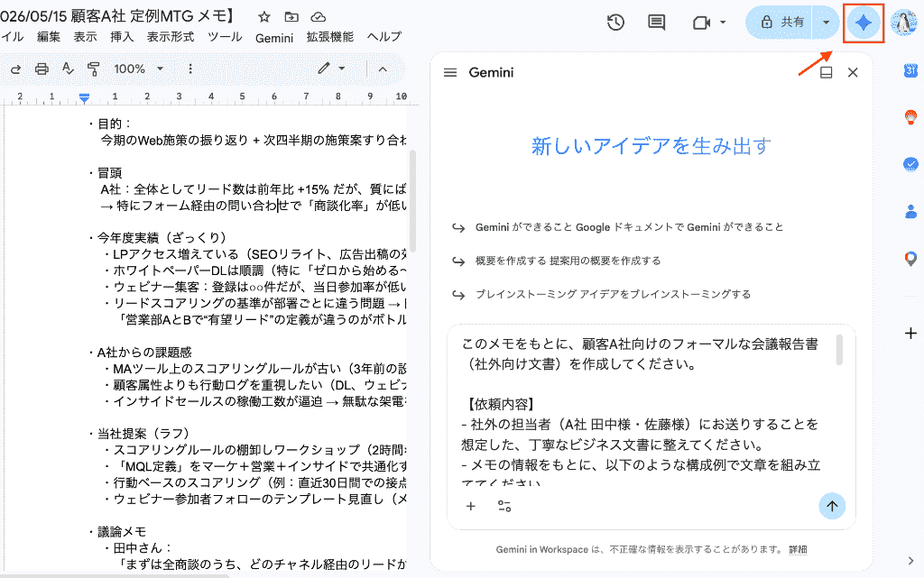
Task: Click the 今年度実績（ざっくり）heading
Action: 162,238
